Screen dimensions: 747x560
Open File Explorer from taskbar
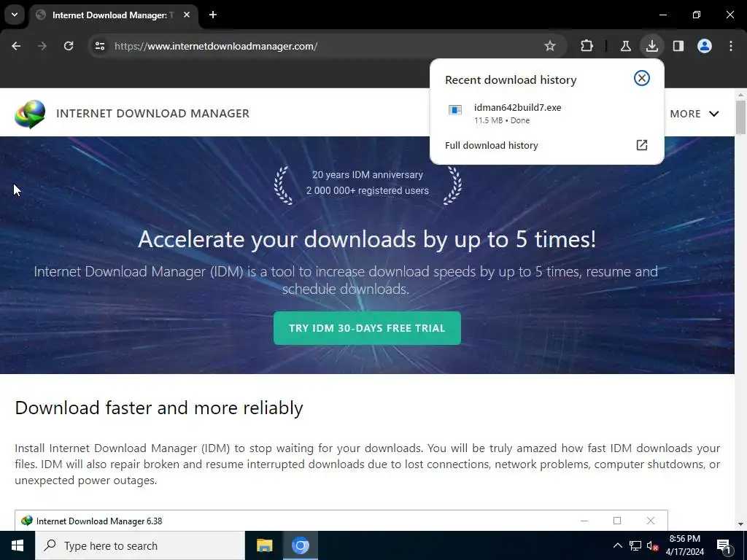(x=264, y=545)
